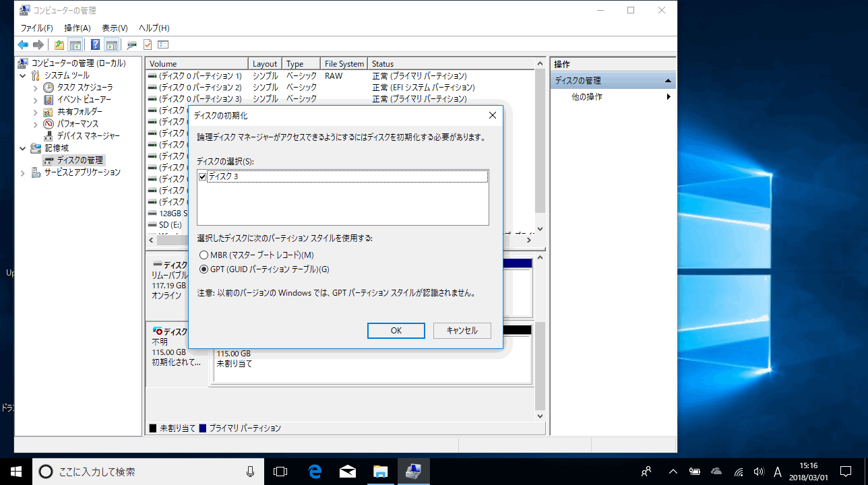Select デバイス マネージャー in the tree
This screenshot has width=868, height=485.
click(88, 136)
